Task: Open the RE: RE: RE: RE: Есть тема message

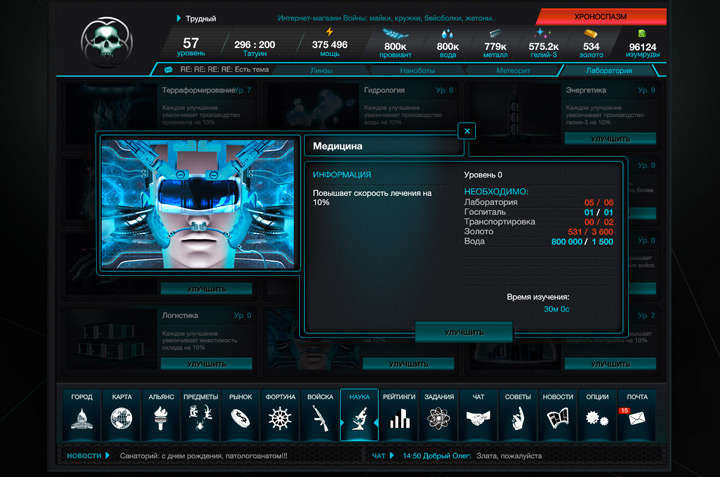Action: coord(225,70)
